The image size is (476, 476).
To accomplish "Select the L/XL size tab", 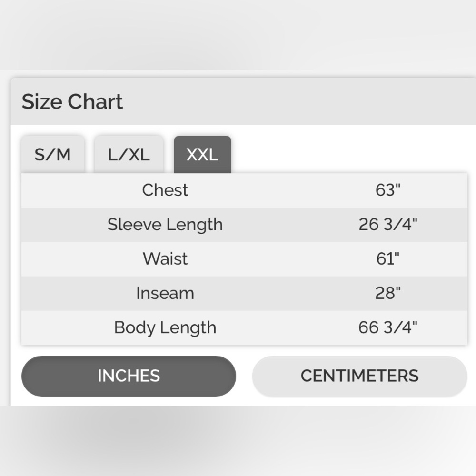I will (x=129, y=155).
